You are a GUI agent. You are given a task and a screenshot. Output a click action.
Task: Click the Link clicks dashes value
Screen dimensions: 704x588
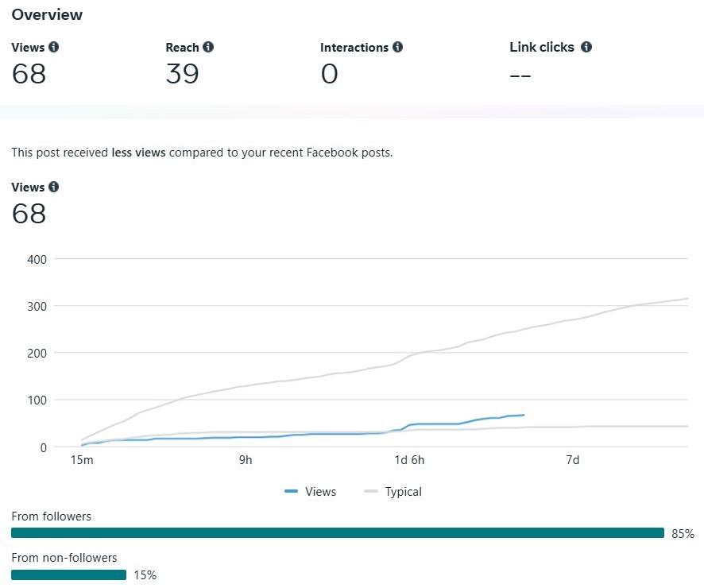pos(520,75)
